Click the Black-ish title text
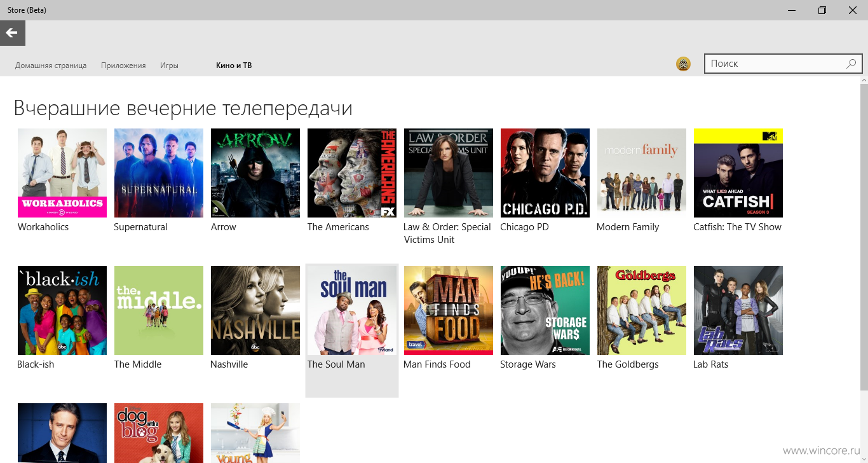 tap(36, 364)
